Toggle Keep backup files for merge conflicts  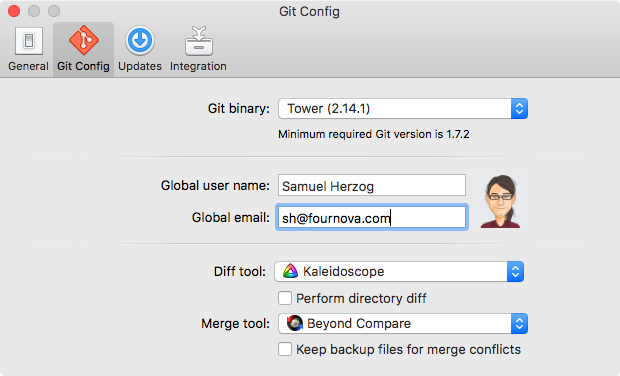[x=285, y=350]
